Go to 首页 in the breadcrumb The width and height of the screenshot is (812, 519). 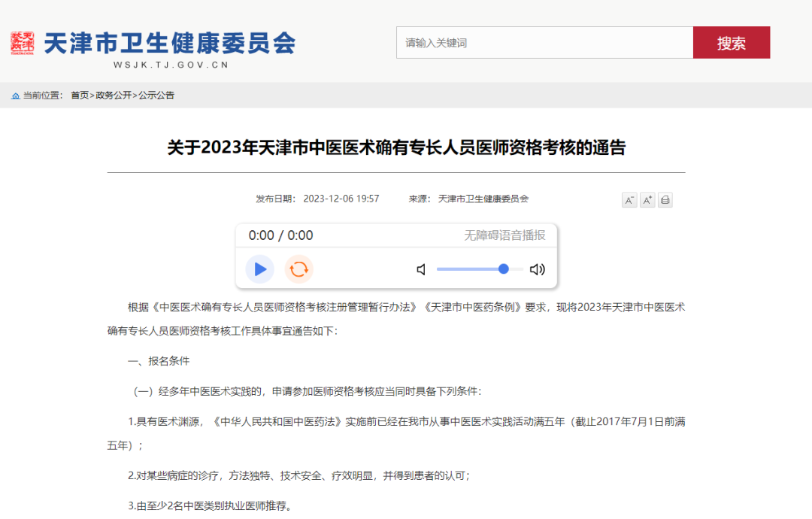pyautogui.click(x=79, y=96)
